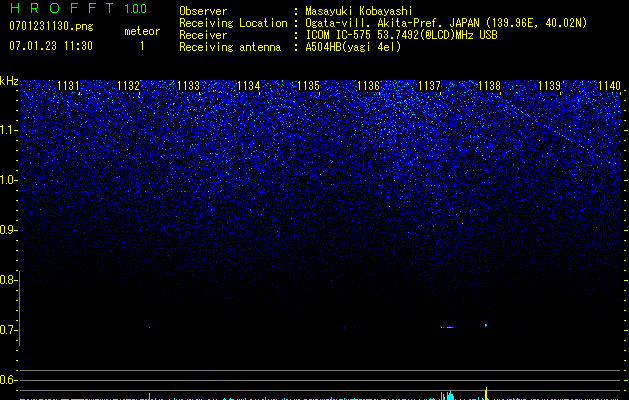The width and height of the screenshot is (629, 400).
Task: Click the cyan burst cluster in the power graph
Action: [x=447, y=395]
